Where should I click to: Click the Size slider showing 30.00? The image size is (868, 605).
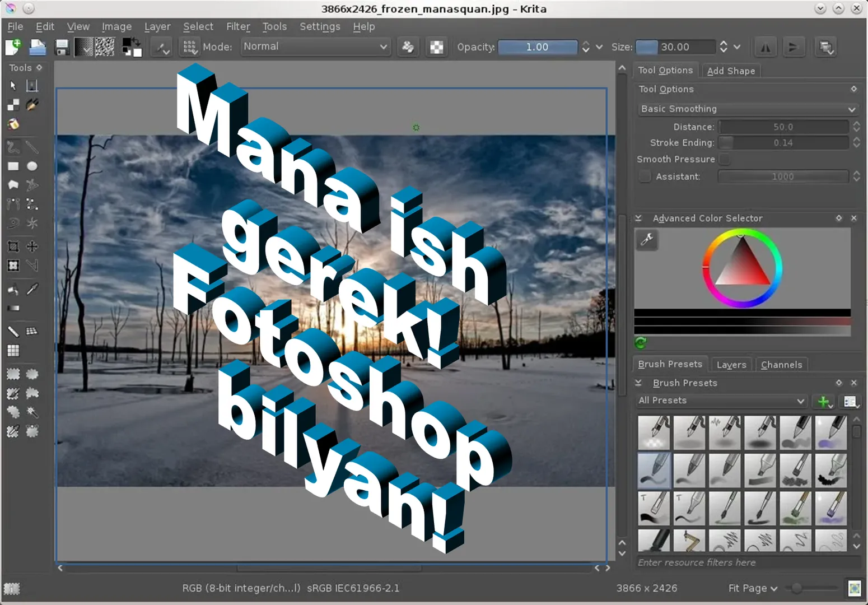(x=675, y=47)
